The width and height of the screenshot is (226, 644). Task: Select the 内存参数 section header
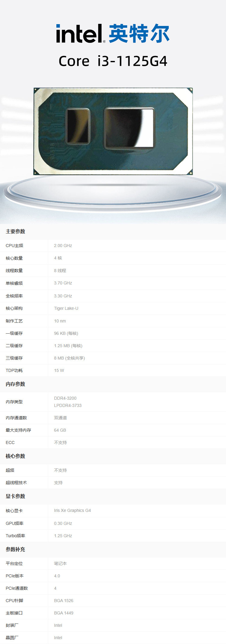point(15,384)
